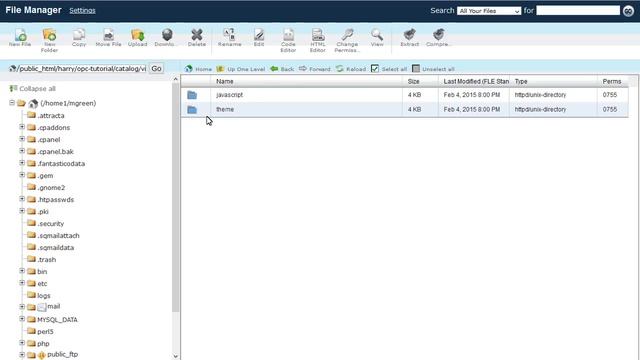This screenshot has width=640, height=360.
Task: Select the mail tree folder
Action: (53, 307)
